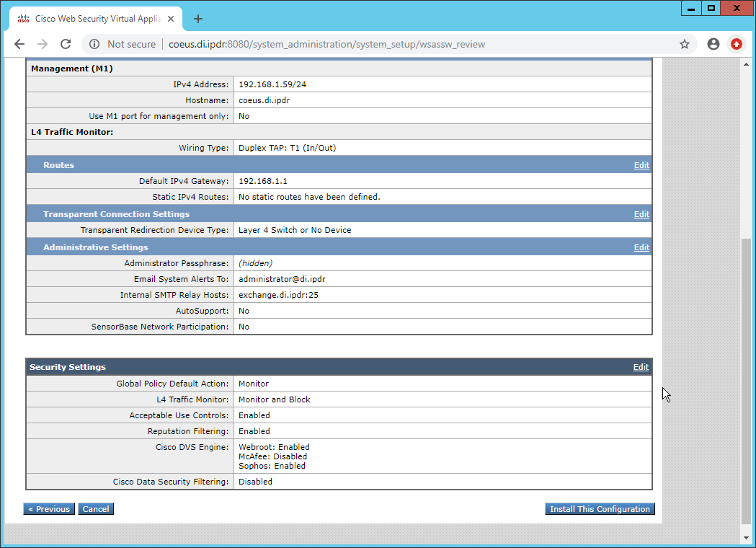Click the scrollbar up arrow
The image size is (756, 548).
[746, 64]
